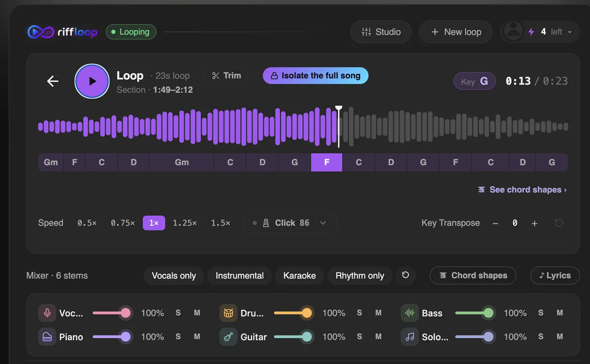Mute the Drums stem

point(378,313)
